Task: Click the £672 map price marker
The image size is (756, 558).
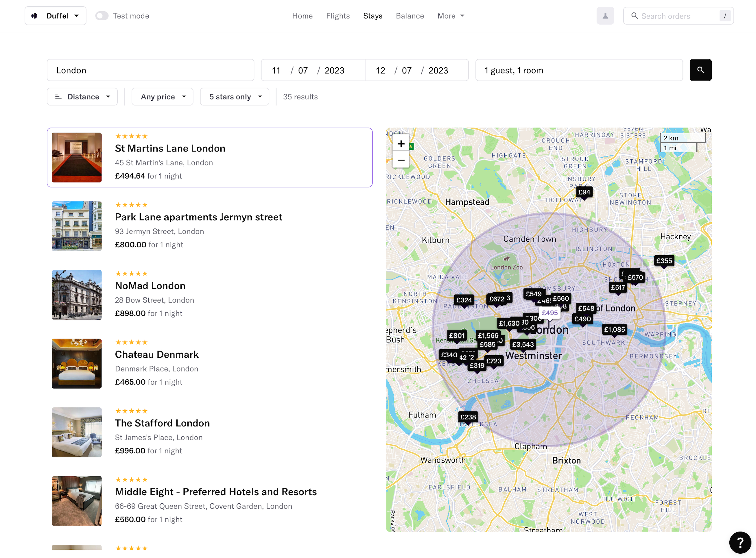Action: point(496,299)
